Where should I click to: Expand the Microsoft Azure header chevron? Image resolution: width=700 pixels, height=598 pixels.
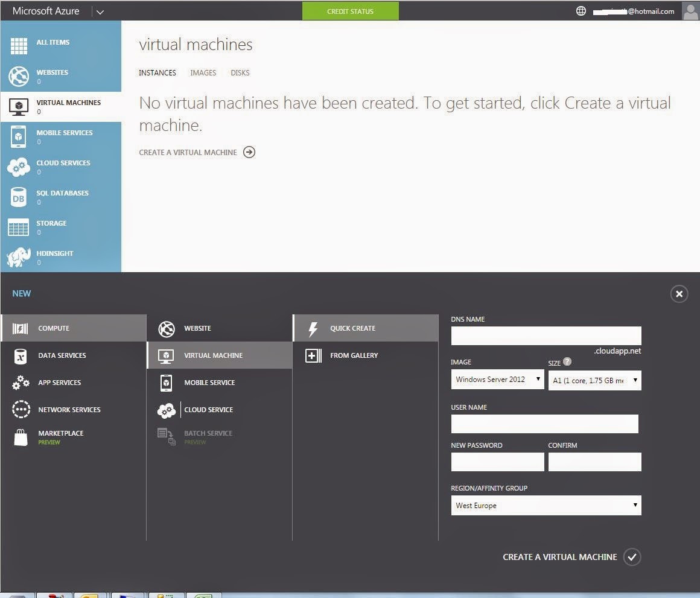pyautogui.click(x=100, y=12)
